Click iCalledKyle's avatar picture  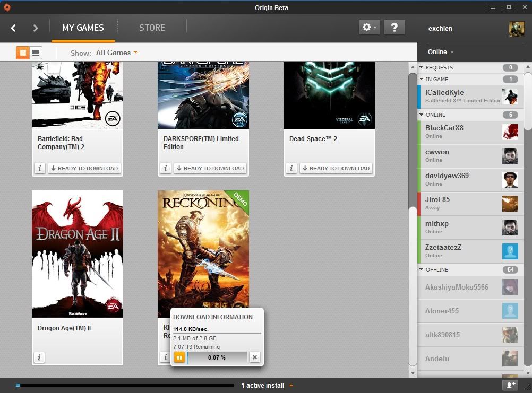coord(510,97)
